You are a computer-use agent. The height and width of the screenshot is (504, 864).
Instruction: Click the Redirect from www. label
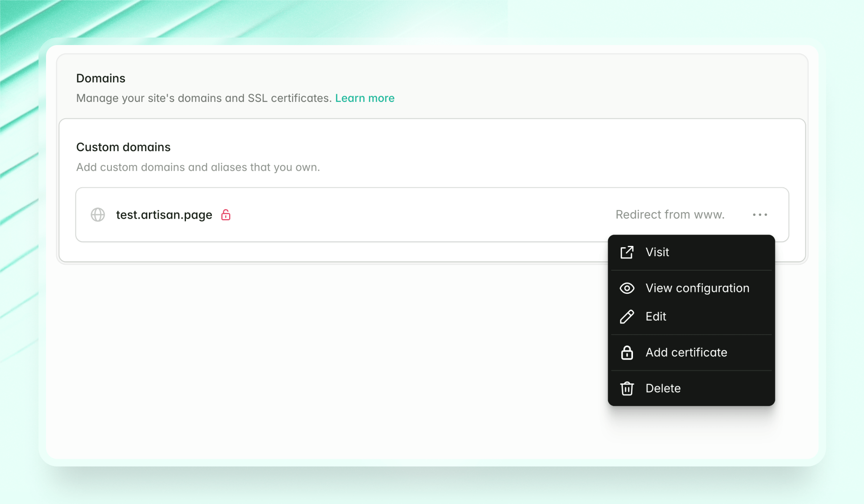[x=670, y=215]
